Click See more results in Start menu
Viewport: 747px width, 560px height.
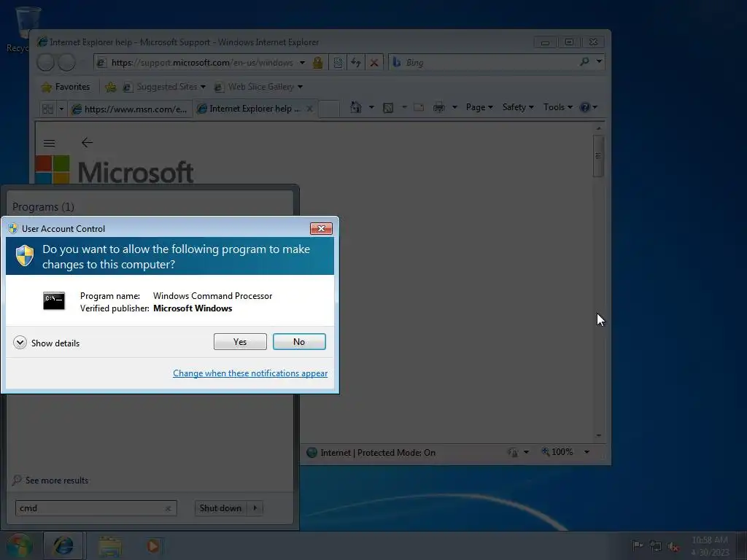point(57,480)
